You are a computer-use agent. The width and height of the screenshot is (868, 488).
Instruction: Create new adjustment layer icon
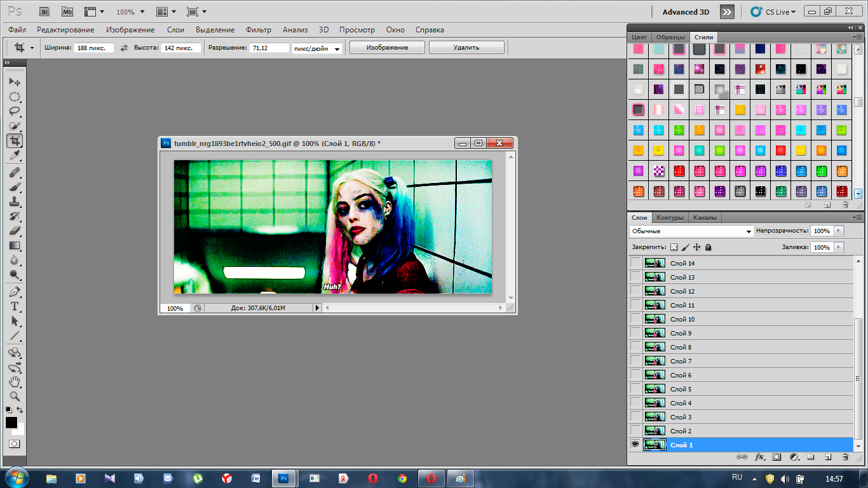[x=794, y=457]
